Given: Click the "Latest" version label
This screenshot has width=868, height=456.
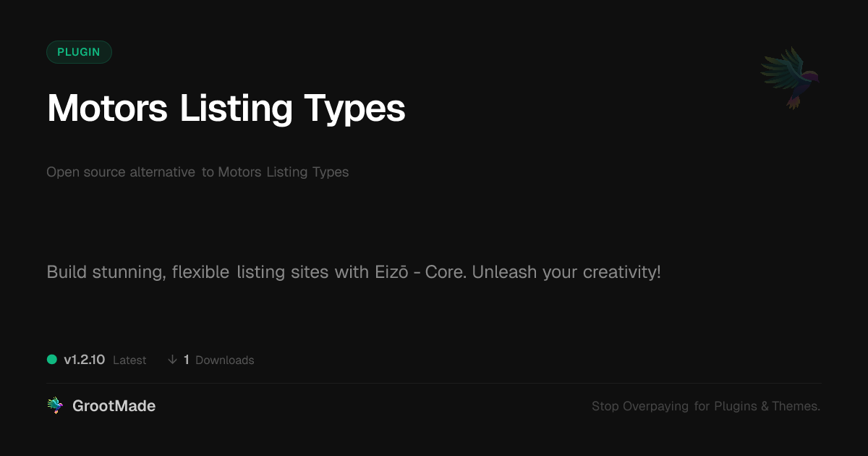Looking at the screenshot, I should click(x=129, y=360).
